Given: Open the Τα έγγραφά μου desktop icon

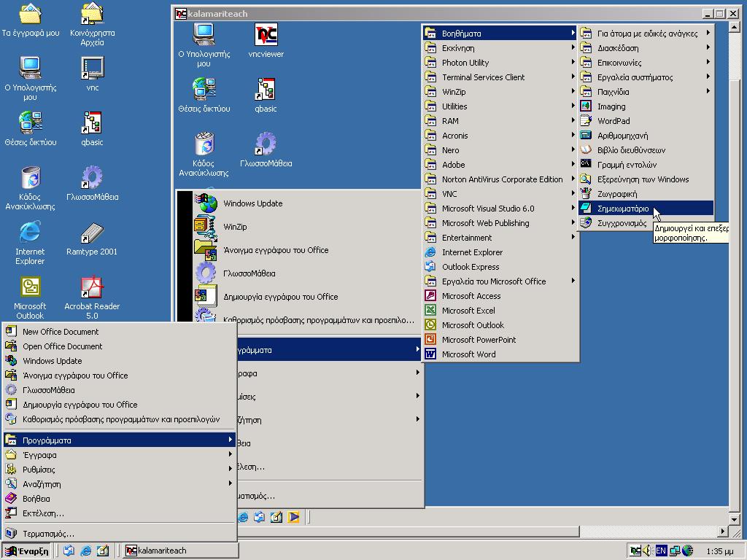Looking at the screenshot, I should click(31, 20).
